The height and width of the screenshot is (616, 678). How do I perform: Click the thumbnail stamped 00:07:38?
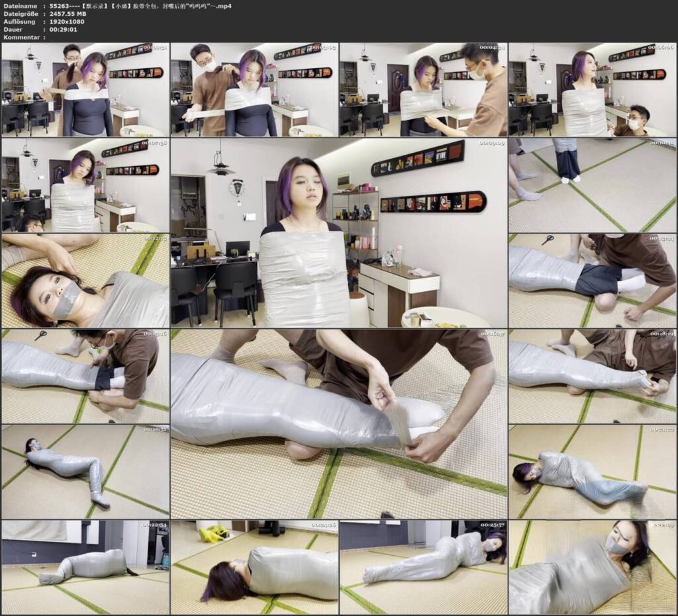click(x=85, y=185)
